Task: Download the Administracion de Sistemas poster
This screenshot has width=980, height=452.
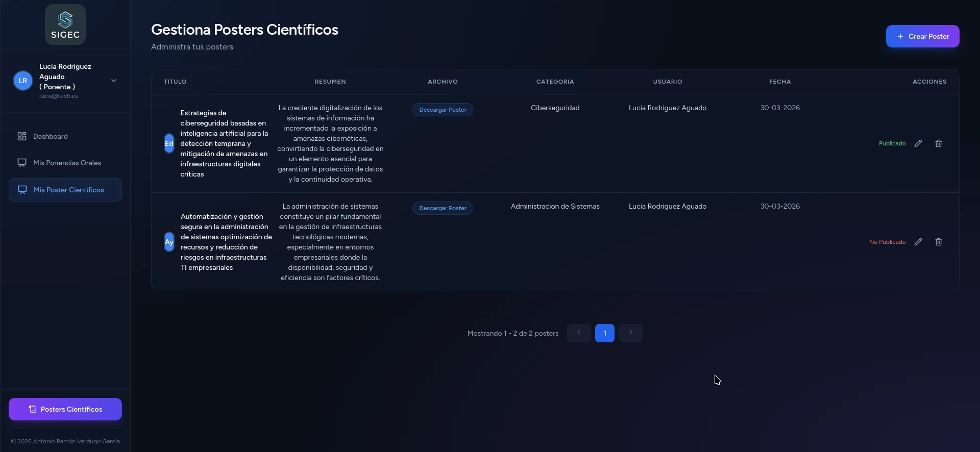Action: 443,208
